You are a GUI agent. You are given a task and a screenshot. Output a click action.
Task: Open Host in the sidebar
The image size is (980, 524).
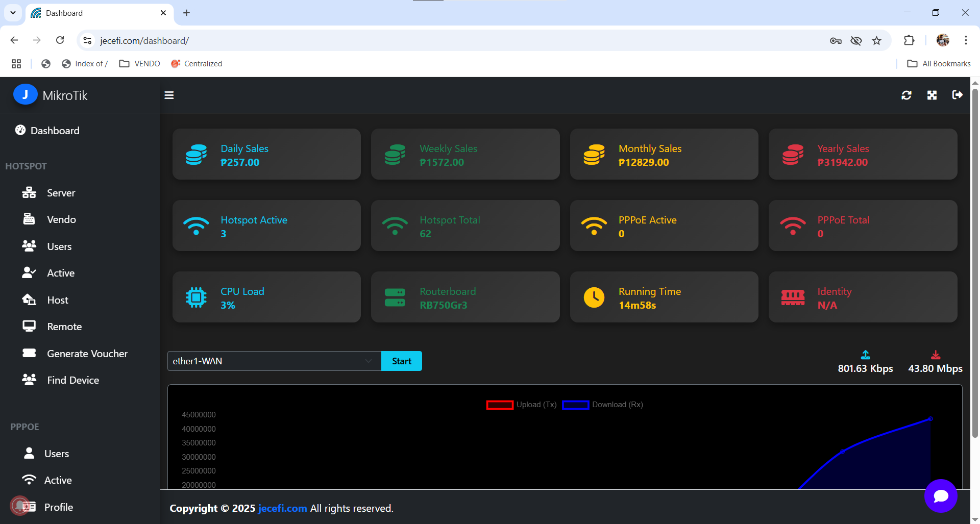tap(45, 300)
